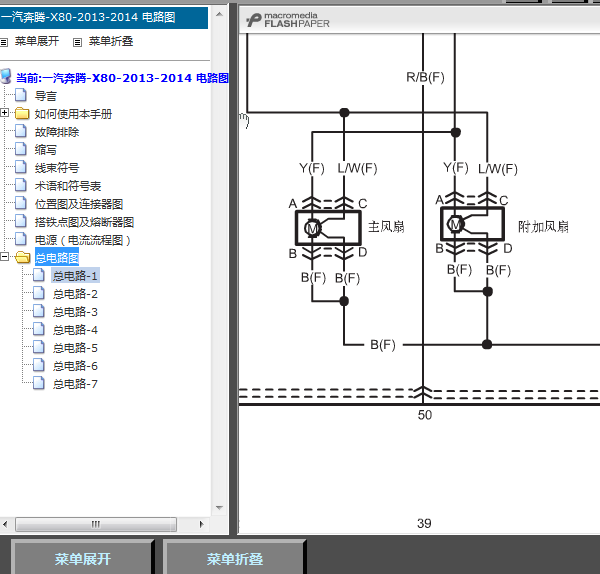Viewport: 600px width, 574px height.
Task: Click the page icon next to 电源（电流流程图）
Action: click(21, 239)
